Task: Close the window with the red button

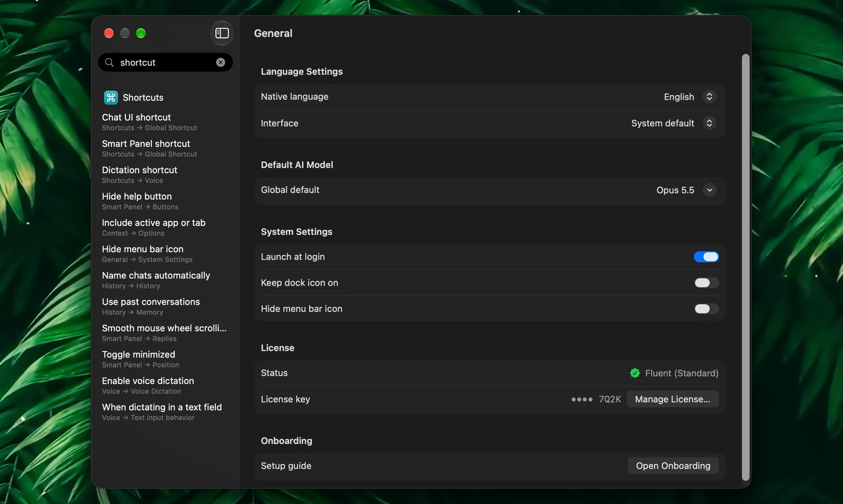Action: pyautogui.click(x=109, y=33)
